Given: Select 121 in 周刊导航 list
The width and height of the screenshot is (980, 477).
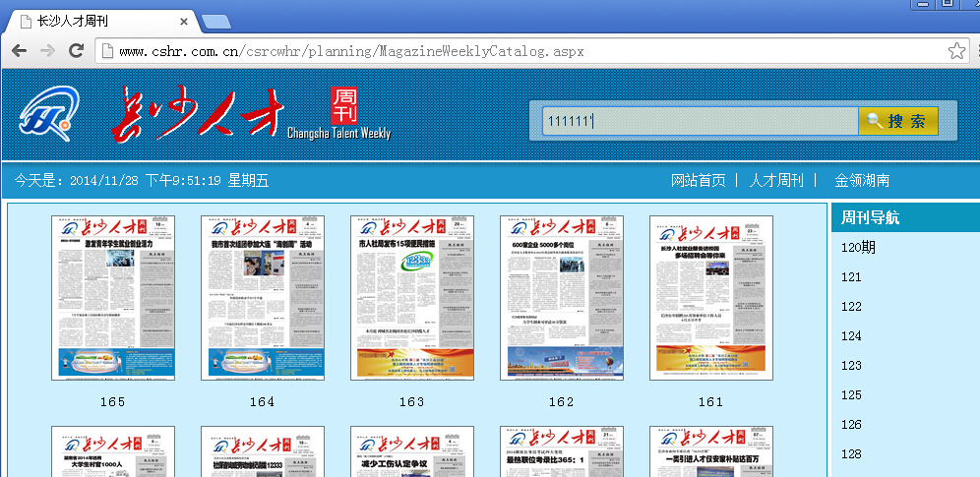Looking at the screenshot, I should (x=851, y=277).
